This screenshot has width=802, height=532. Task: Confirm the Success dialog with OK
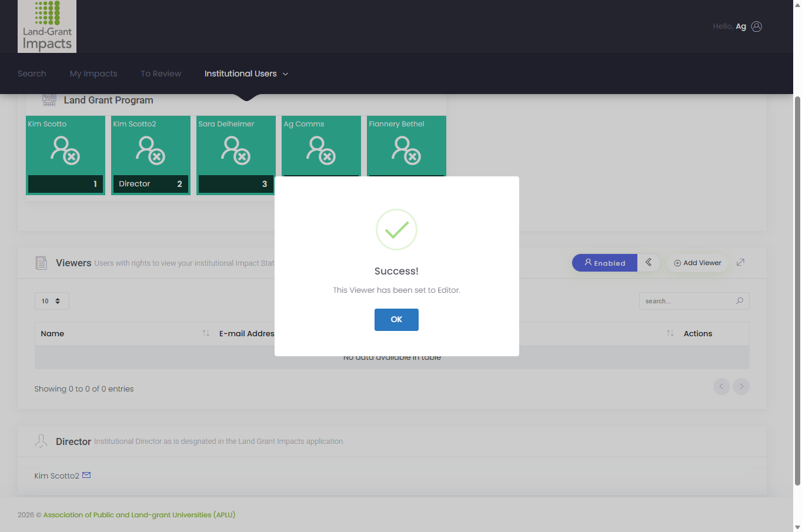396,320
